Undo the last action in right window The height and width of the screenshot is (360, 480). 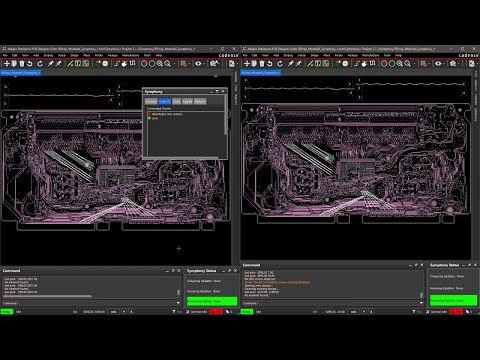click(x=270, y=63)
